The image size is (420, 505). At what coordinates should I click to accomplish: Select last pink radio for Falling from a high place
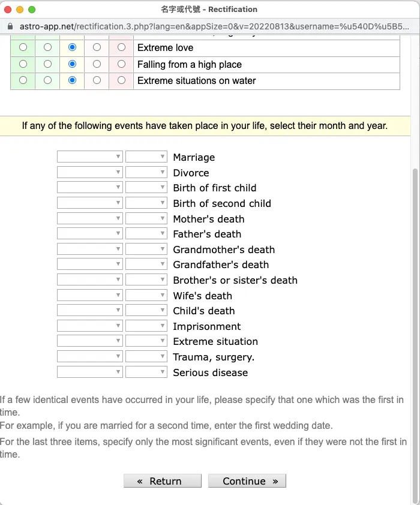coord(122,64)
